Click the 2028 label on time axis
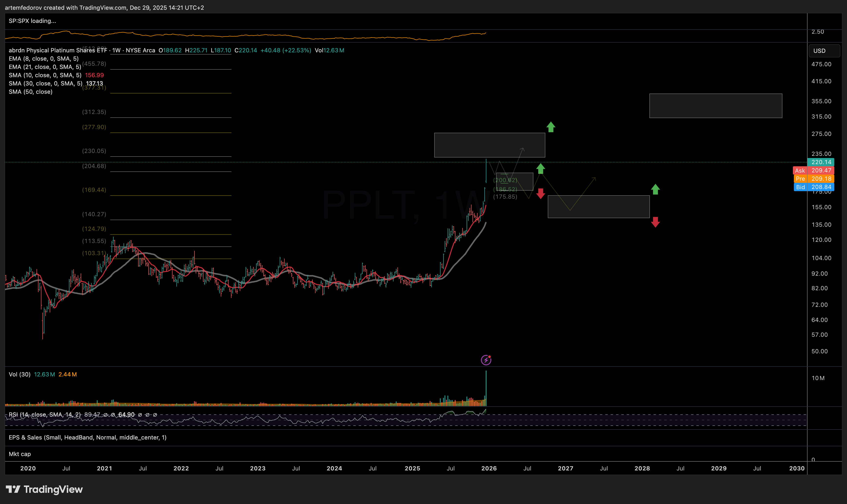 click(x=642, y=468)
